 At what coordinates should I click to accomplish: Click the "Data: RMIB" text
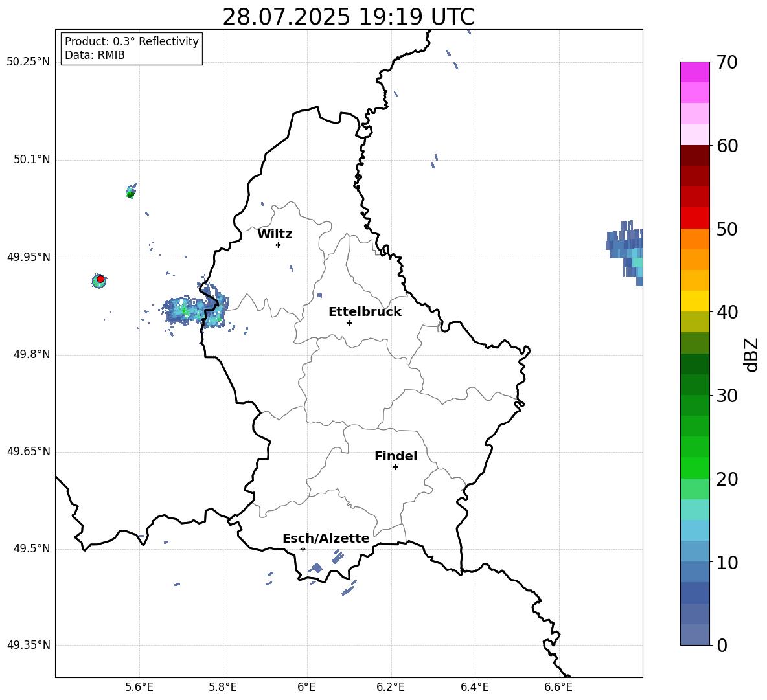[x=95, y=55]
